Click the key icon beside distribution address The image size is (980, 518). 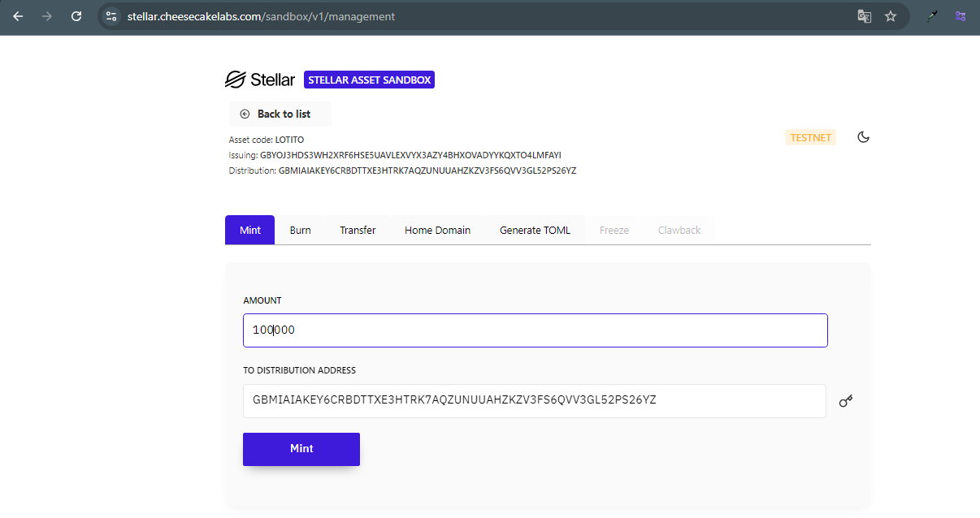tap(846, 400)
